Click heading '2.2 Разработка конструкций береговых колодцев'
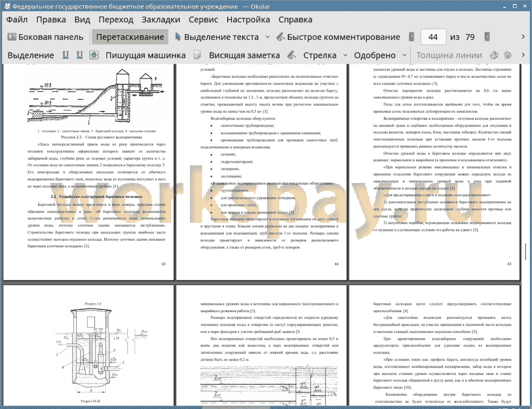The height and width of the screenshot is (409, 532). (x=96, y=196)
